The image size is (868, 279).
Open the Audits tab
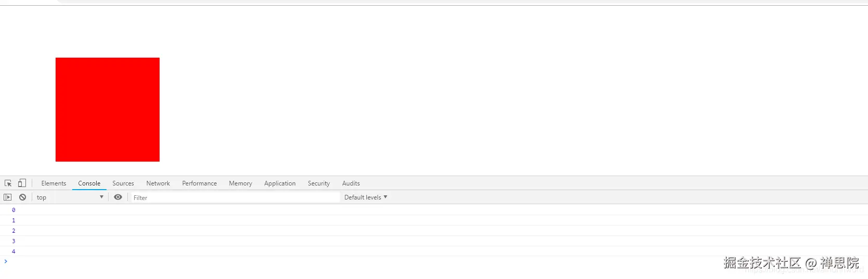pos(351,183)
